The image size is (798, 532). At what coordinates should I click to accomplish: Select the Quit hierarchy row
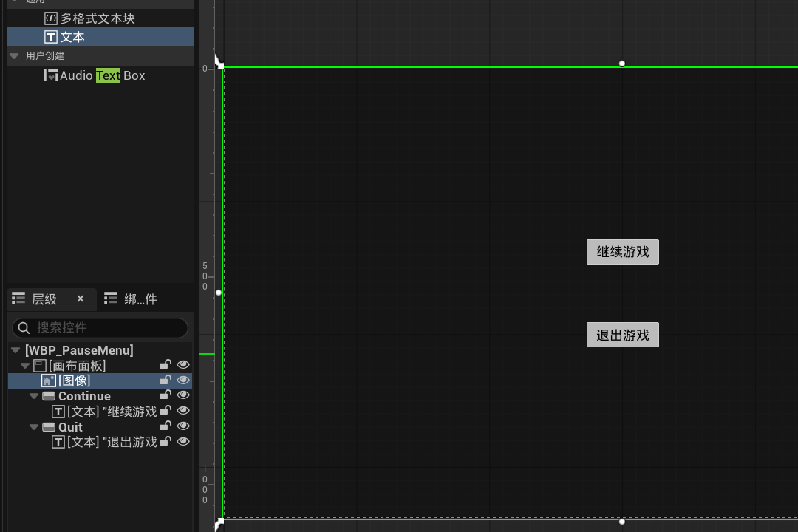(100, 426)
